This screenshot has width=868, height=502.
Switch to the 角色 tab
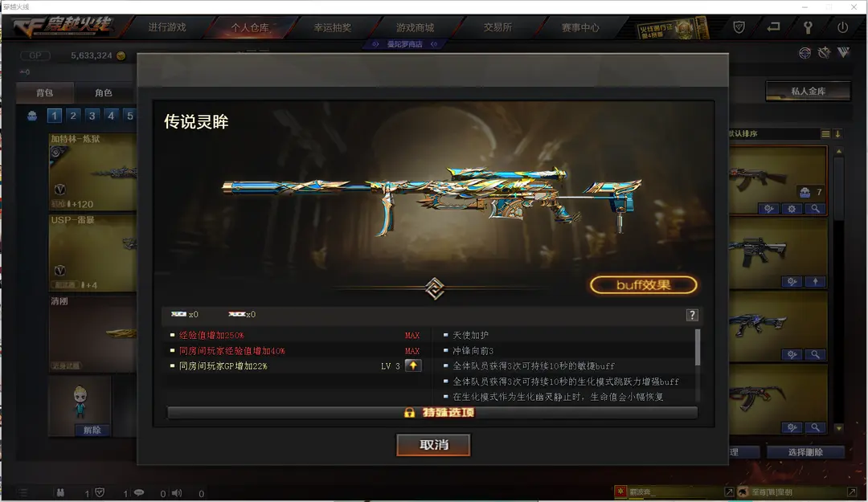(104, 92)
